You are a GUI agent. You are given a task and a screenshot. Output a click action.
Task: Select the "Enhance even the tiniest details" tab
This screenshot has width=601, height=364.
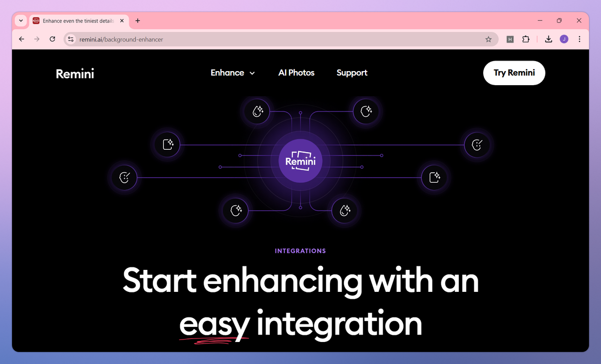(x=78, y=21)
